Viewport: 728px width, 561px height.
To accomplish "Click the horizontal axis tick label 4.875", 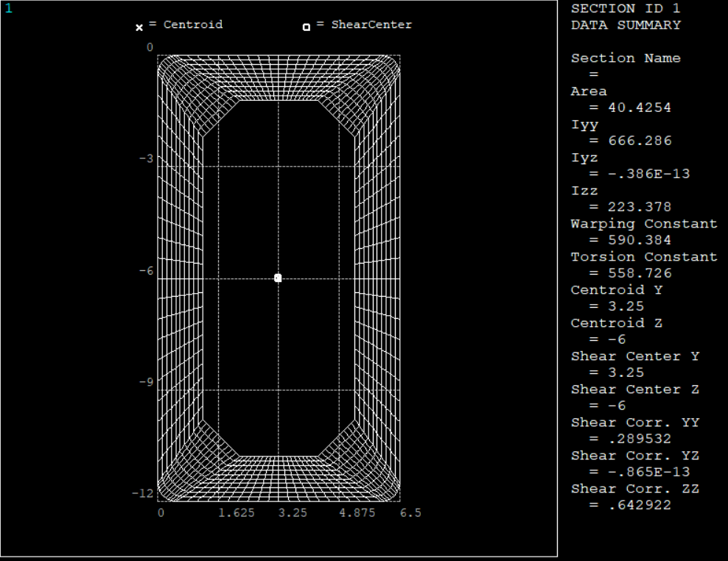I will point(357,512).
